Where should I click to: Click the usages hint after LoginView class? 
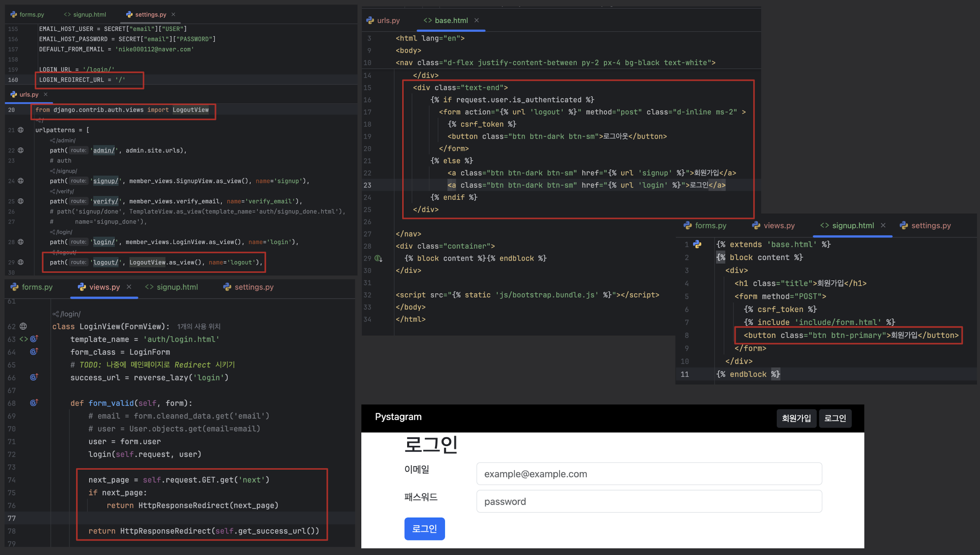[x=199, y=327]
